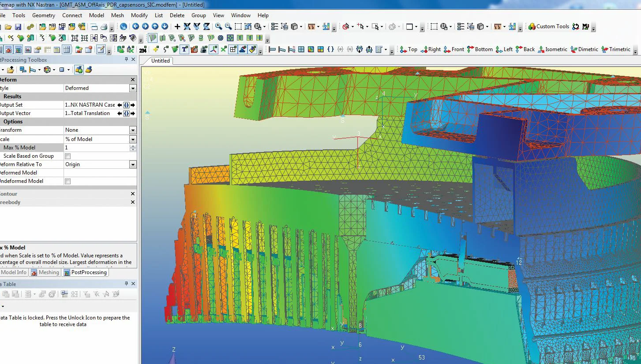Click the Zoom In magnifier icon

218,26
